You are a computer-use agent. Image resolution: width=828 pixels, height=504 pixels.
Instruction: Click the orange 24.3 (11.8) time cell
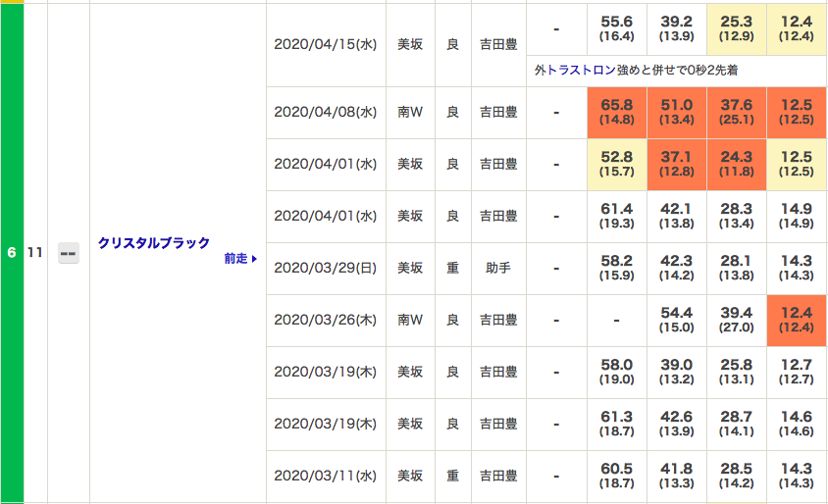coord(737,164)
